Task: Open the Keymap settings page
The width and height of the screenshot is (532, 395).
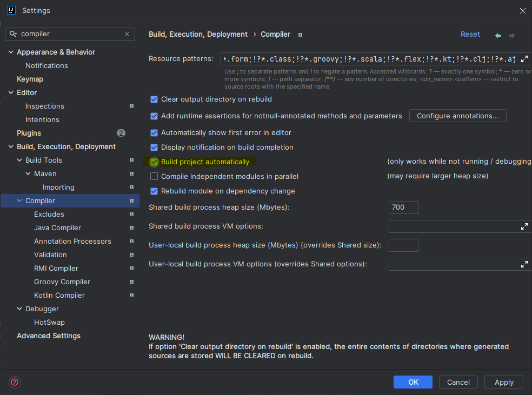Action: point(30,79)
